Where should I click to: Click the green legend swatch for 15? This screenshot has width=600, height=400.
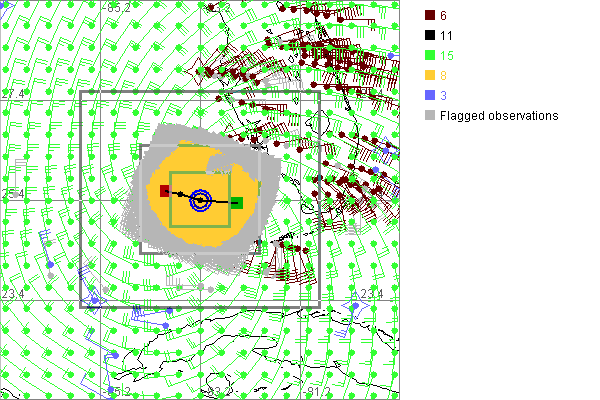429,56
